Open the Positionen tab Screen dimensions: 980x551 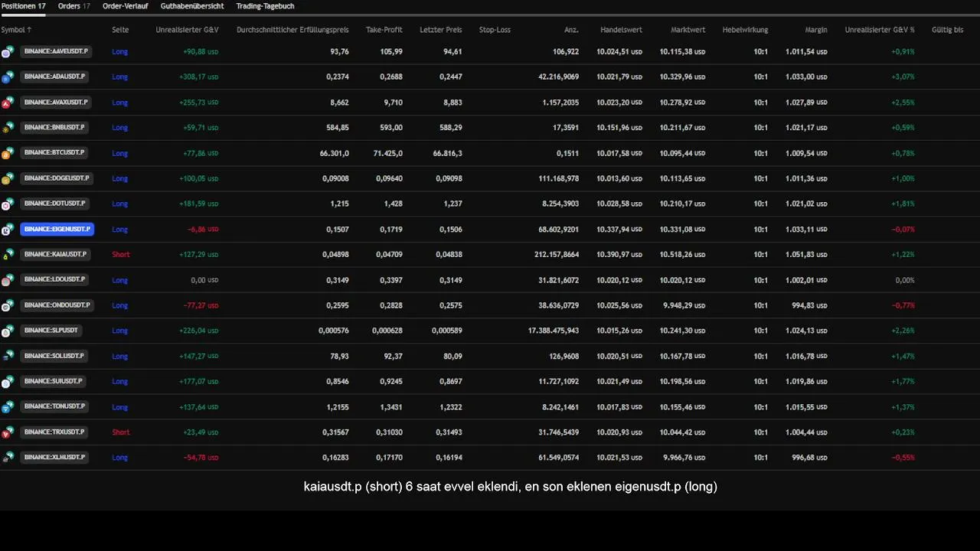pos(24,6)
